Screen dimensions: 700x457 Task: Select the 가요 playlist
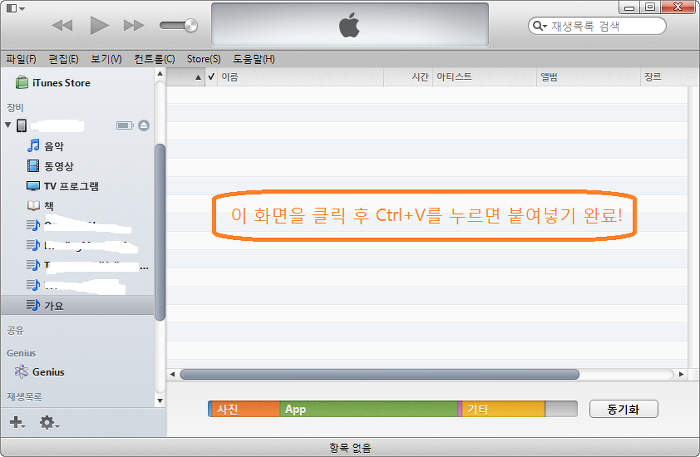(78, 305)
